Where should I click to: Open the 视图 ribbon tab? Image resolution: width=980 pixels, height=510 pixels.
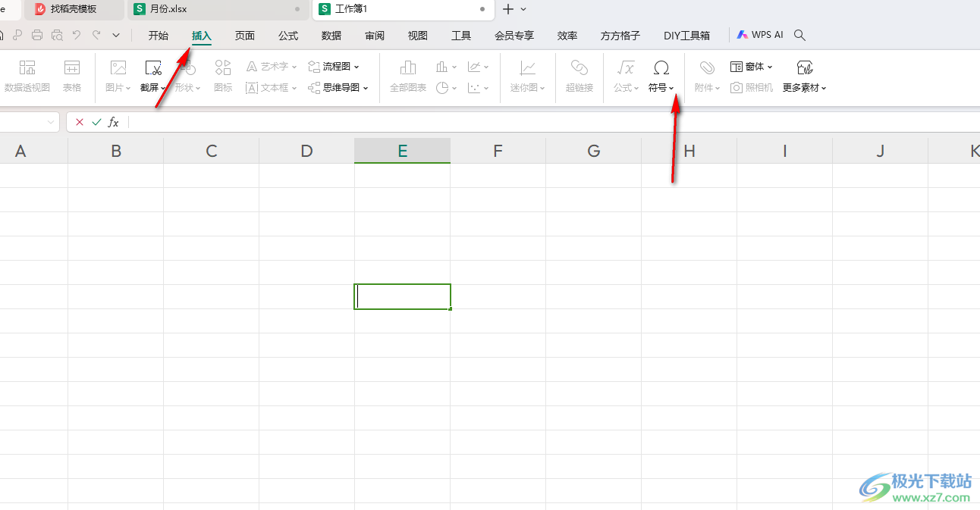tap(418, 36)
